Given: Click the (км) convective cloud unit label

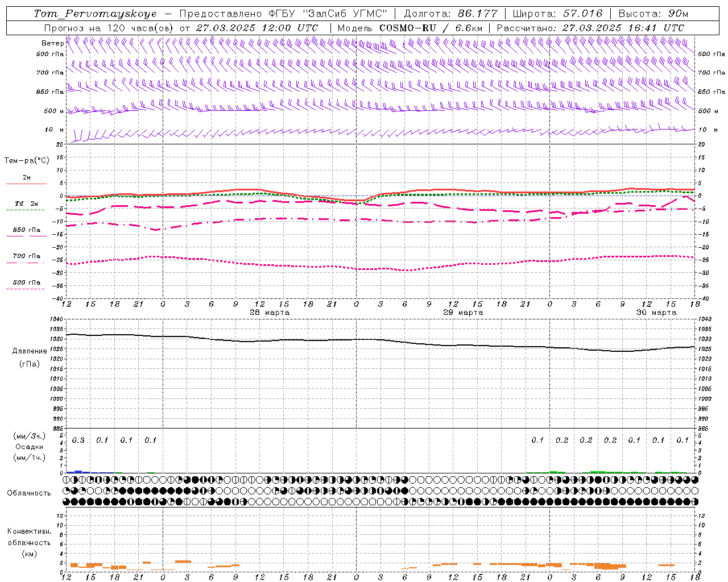Looking at the screenshot, I should pos(30,554).
